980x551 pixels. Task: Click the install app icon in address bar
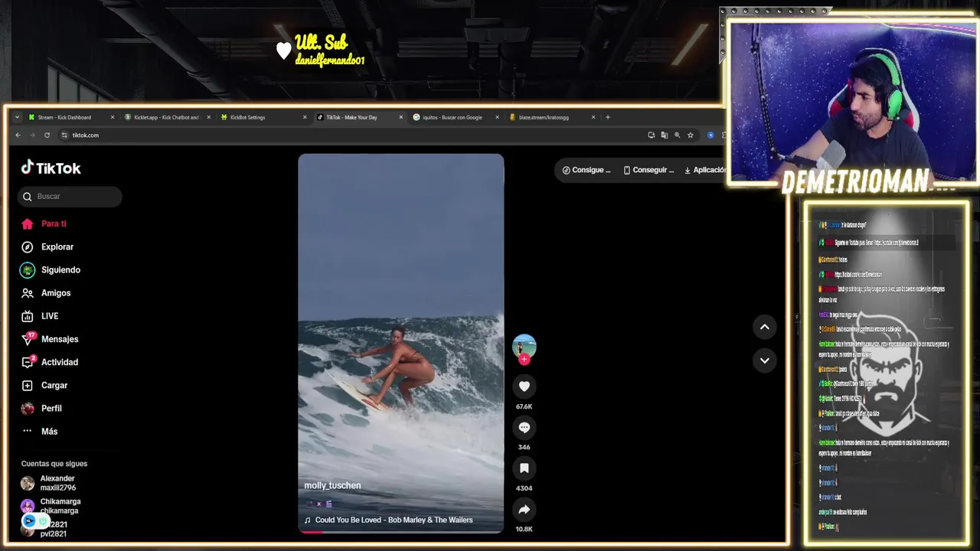pos(651,135)
